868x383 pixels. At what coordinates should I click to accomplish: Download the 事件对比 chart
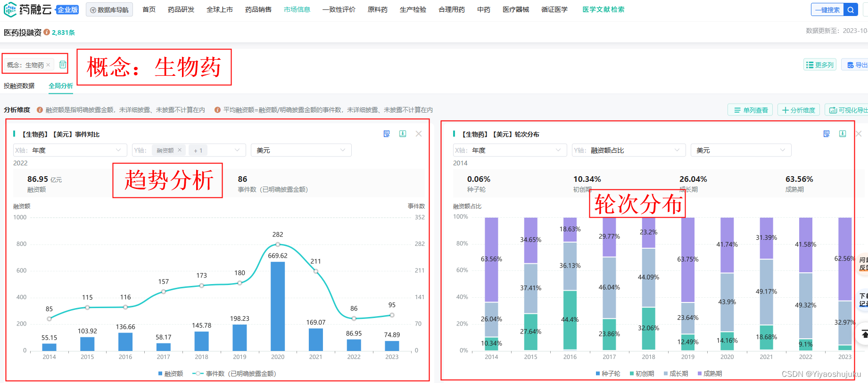[403, 134]
